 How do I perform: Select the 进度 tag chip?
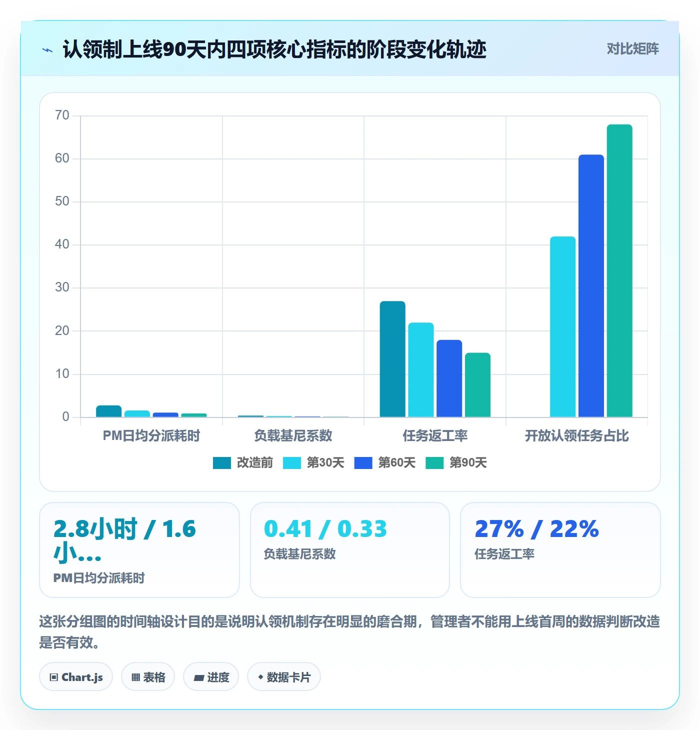pos(211,677)
